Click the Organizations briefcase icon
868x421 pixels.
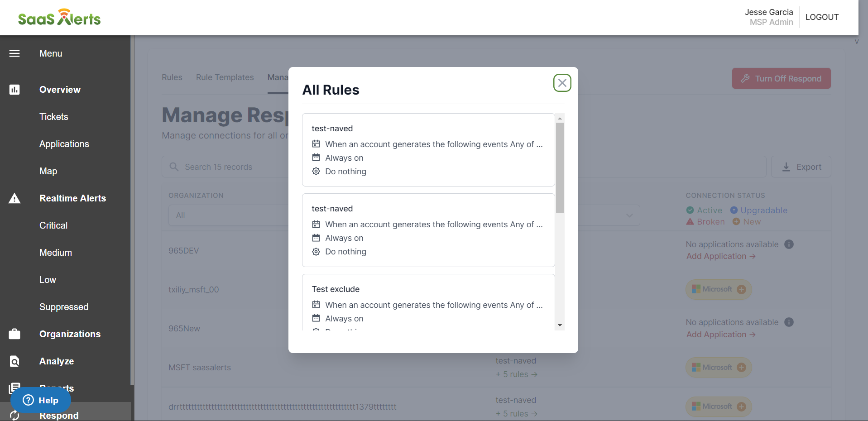pyautogui.click(x=14, y=334)
